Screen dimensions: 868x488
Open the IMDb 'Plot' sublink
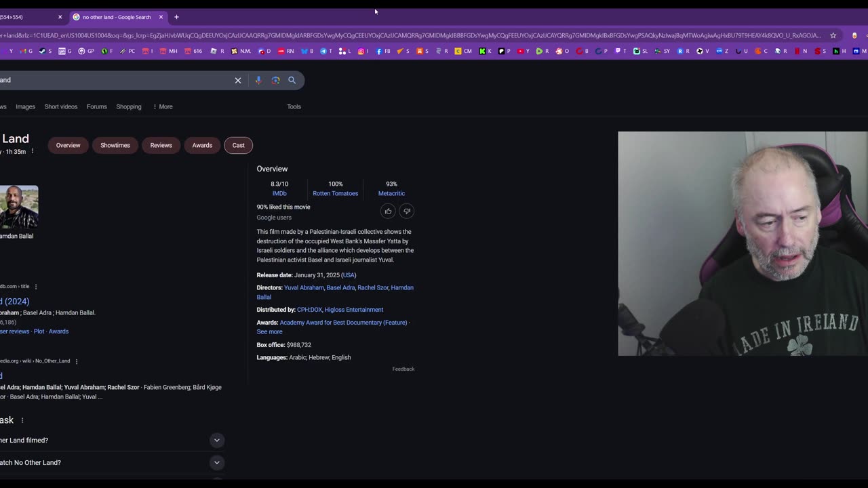pos(39,331)
